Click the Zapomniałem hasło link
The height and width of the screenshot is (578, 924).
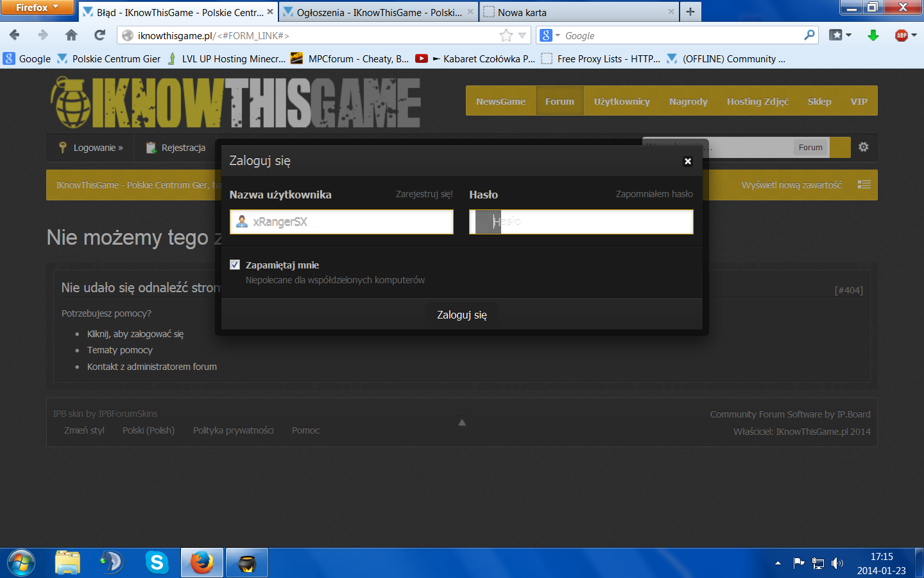tap(654, 194)
